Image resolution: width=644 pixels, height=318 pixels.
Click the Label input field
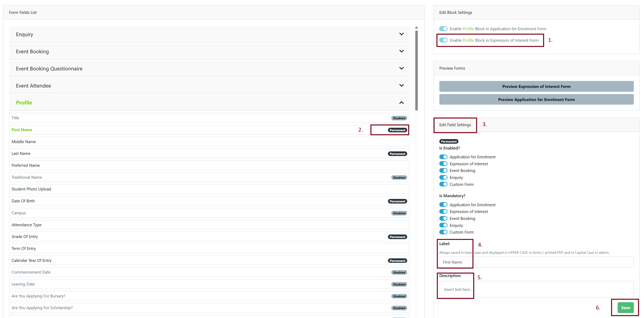pos(536,262)
